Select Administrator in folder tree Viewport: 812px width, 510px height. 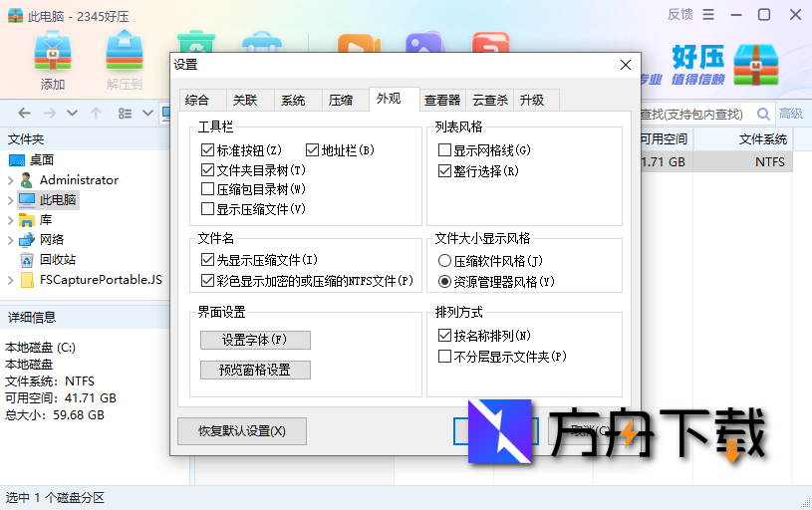[x=79, y=179]
